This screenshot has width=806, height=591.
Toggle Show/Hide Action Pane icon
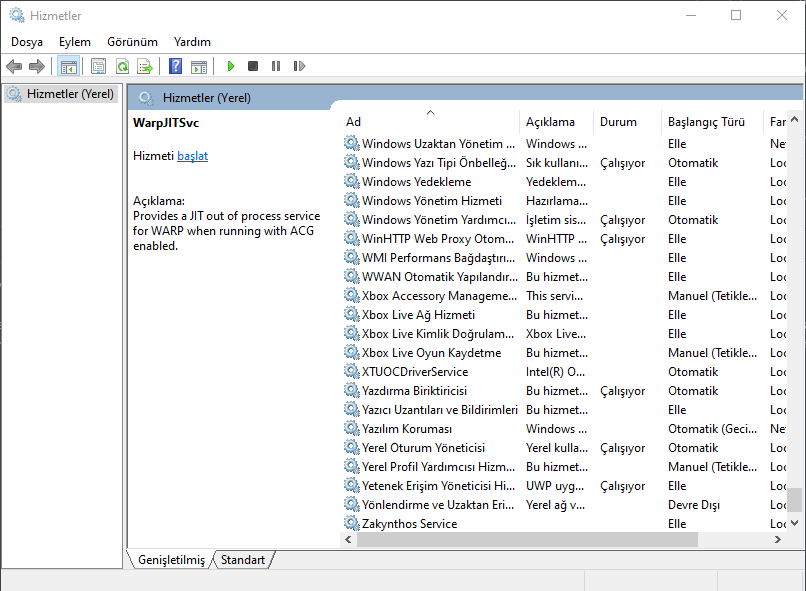click(x=199, y=66)
